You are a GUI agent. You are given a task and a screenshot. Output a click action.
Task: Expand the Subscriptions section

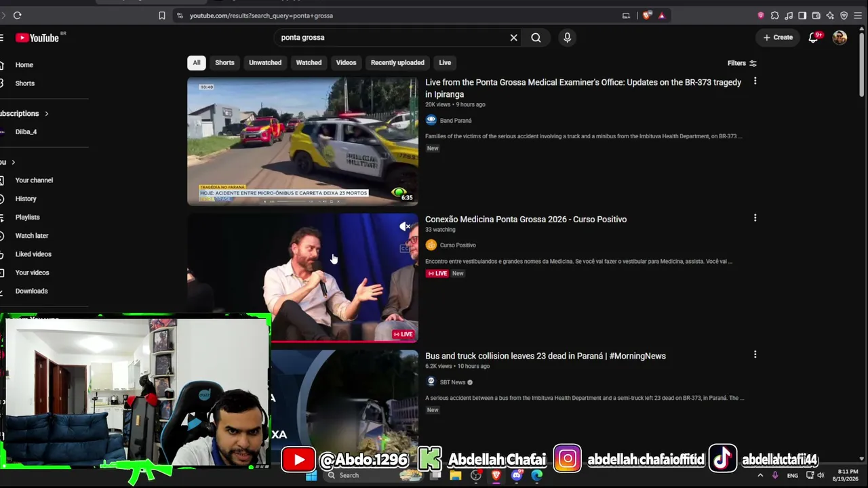coord(24,113)
